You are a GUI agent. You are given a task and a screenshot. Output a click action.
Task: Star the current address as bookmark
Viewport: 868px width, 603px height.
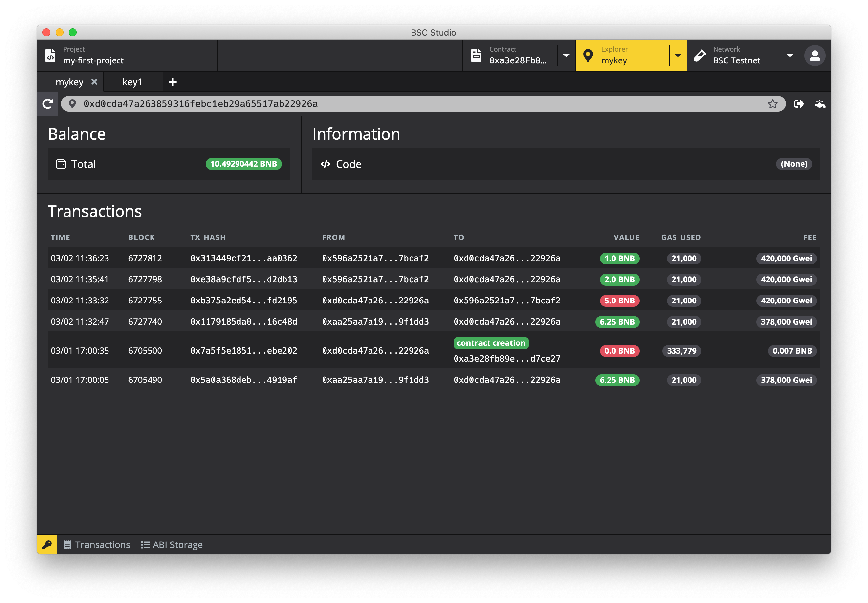[x=772, y=104]
